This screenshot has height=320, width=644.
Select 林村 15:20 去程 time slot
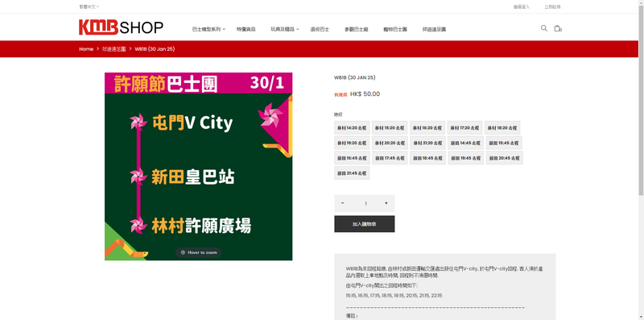[390, 128]
